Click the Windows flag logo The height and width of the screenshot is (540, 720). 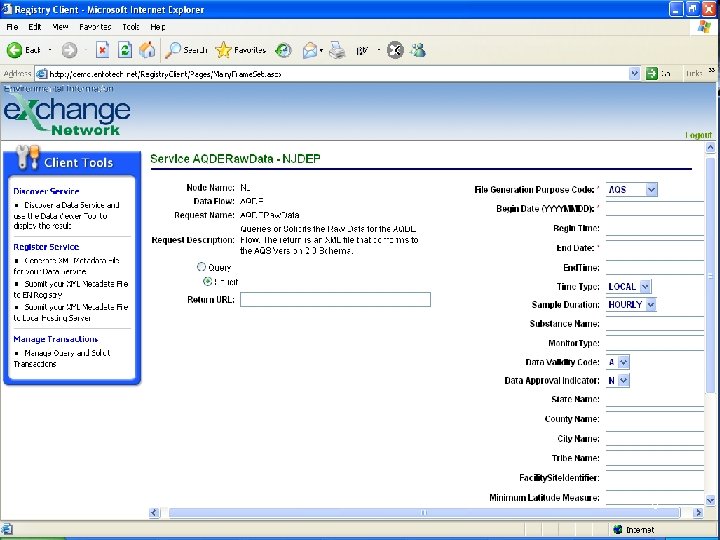tap(703, 27)
